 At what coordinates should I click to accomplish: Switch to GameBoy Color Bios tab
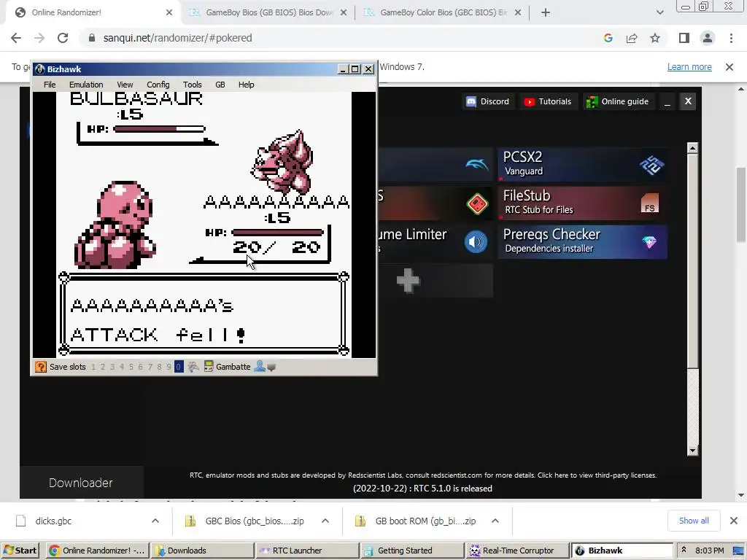coord(443,12)
